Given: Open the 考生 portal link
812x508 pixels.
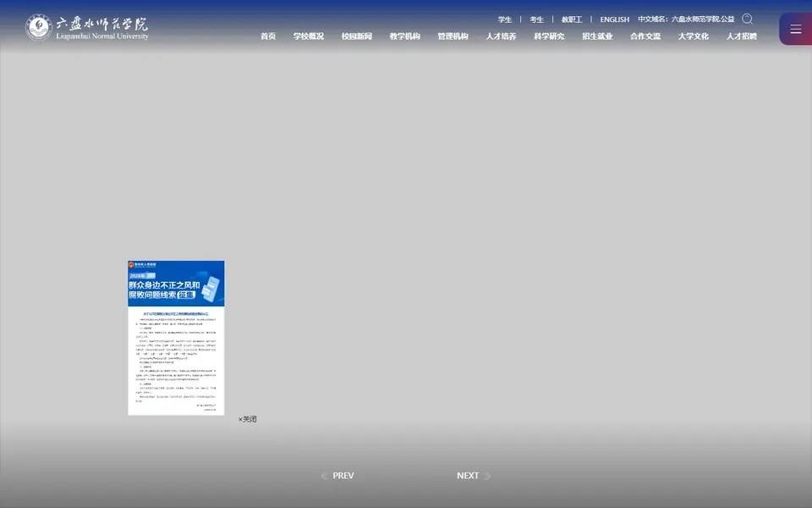Looking at the screenshot, I should pyautogui.click(x=536, y=19).
